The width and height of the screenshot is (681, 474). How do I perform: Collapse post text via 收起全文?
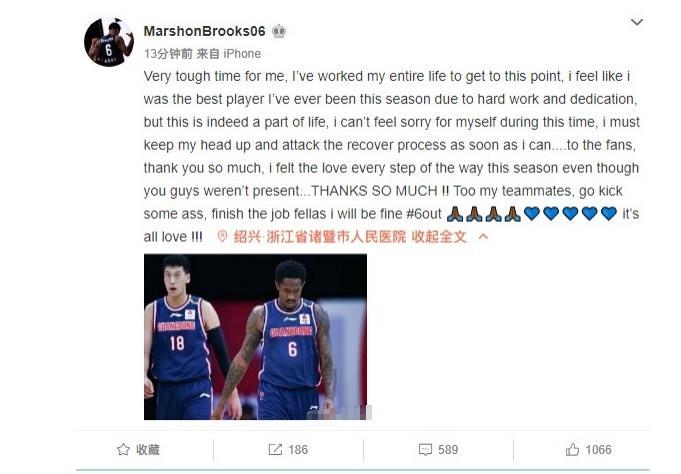pos(439,237)
